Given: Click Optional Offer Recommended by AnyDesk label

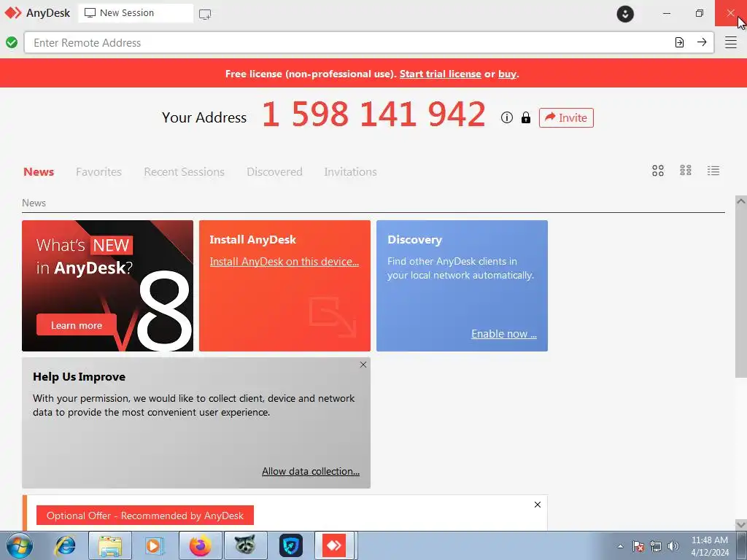Looking at the screenshot, I should point(145,516).
